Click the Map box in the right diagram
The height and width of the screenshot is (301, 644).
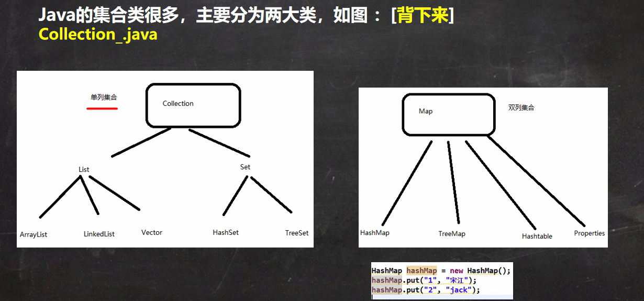448,114
